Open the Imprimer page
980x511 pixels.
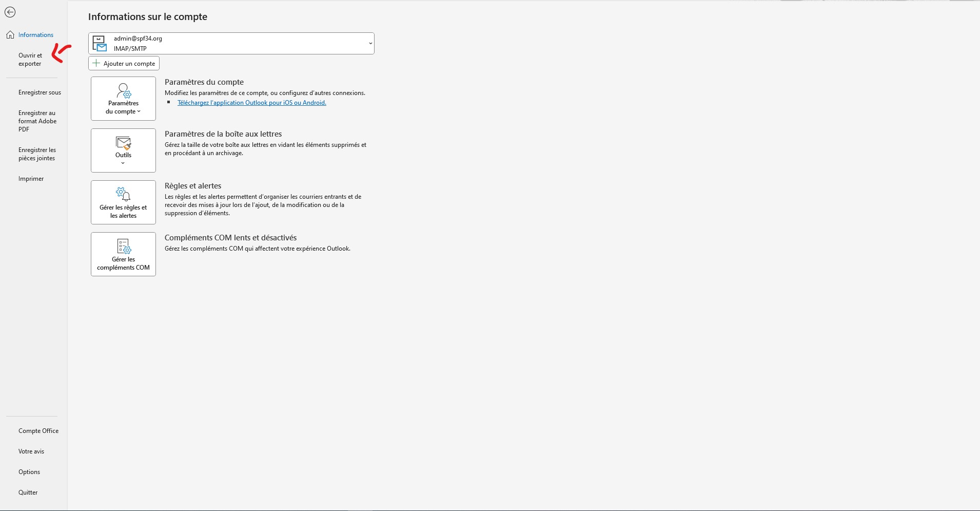click(x=31, y=179)
